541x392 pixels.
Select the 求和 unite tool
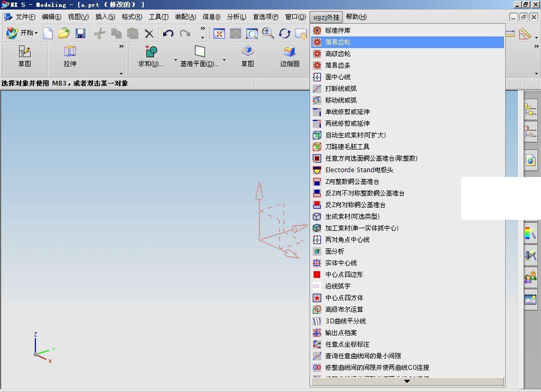pos(151,56)
